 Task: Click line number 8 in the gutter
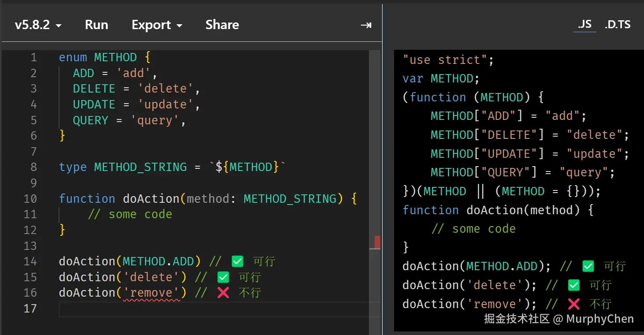tap(34, 167)
